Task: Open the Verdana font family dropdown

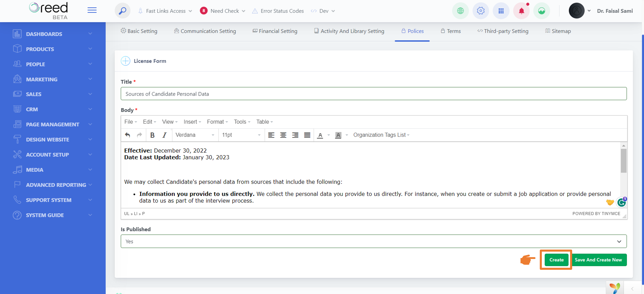Action: [x=195, y=135]
